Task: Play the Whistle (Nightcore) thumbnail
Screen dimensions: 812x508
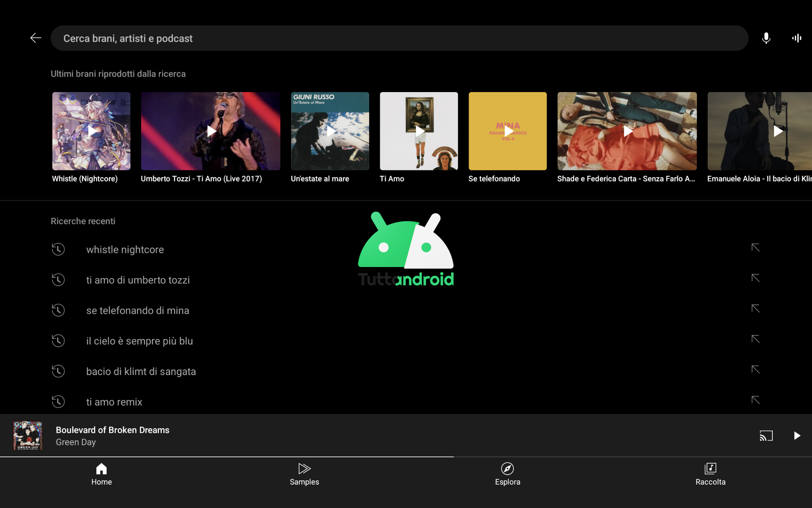Action: click(x=91, y=131)
